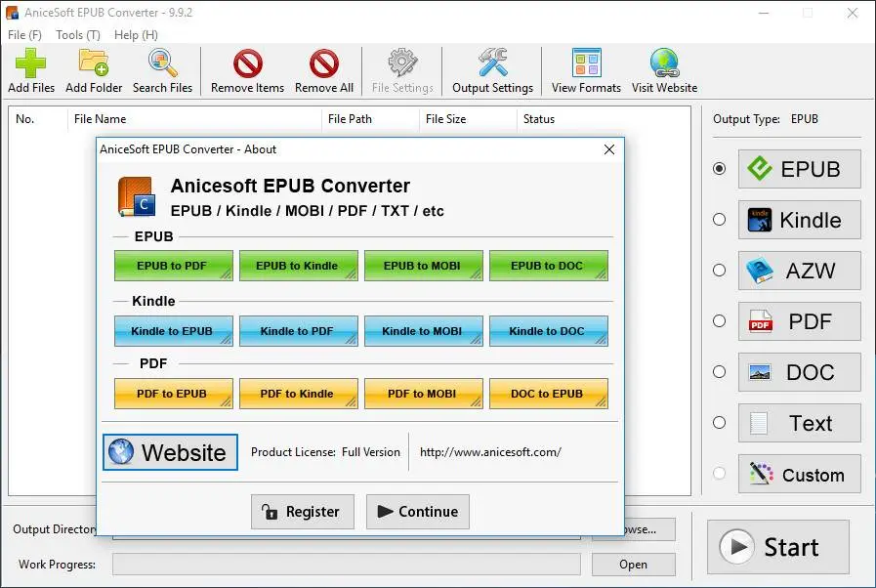This screenshot has height=588, width=876.
Task: Click the Register button
Action: coord(302,512)
